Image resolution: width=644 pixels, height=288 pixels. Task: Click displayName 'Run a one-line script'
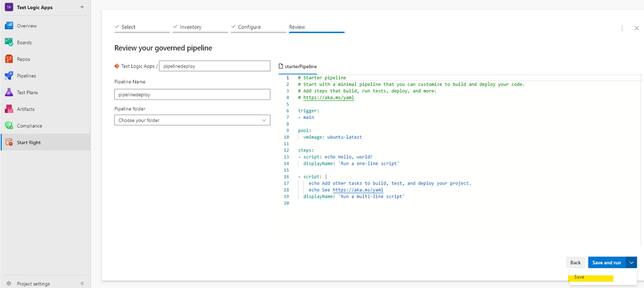[x=351, y=164]
